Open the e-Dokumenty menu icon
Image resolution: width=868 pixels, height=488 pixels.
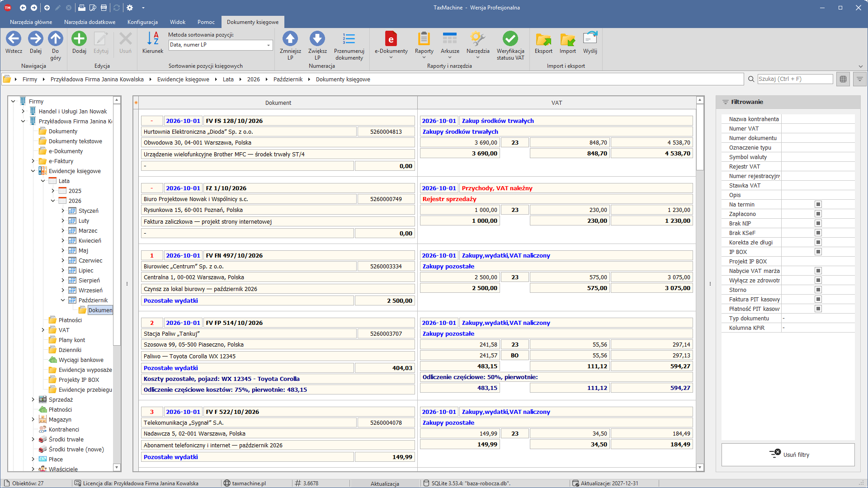[x=391, y=39]
